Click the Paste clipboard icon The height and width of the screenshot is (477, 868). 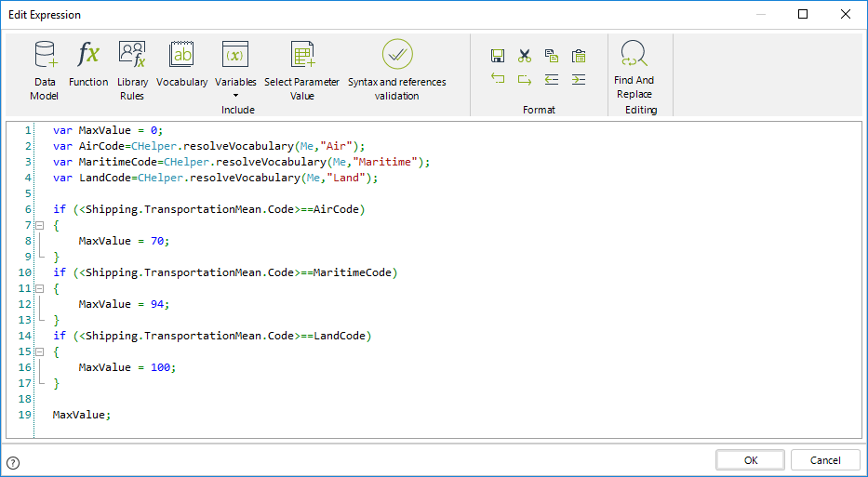(x=579, y=56)
